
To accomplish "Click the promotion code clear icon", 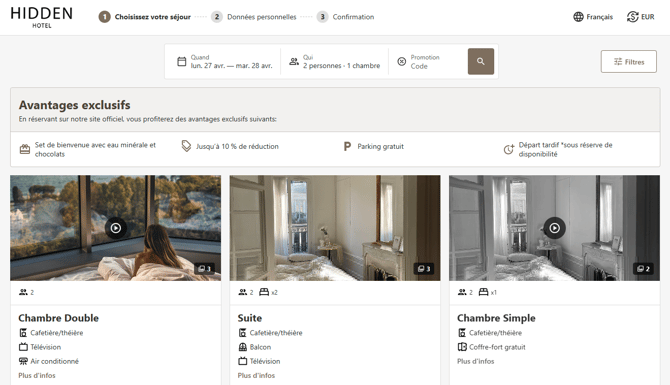I will [402, 62].
